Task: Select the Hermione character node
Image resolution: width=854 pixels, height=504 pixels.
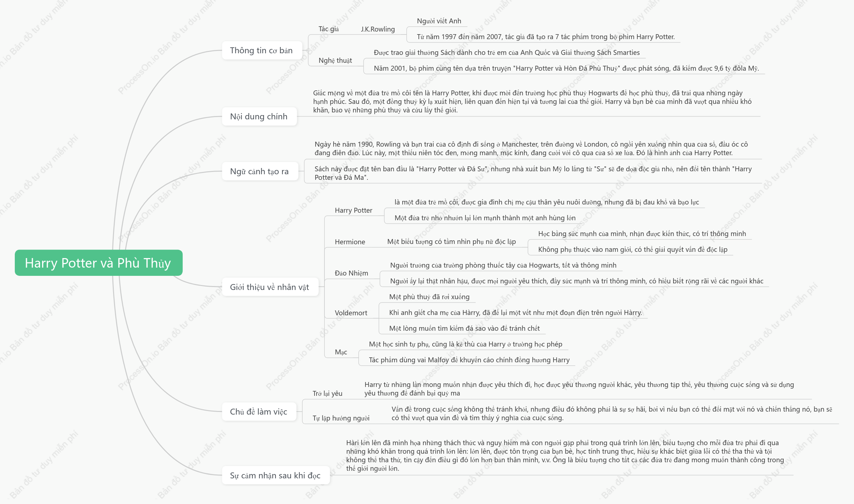Action: pos(350,242)
